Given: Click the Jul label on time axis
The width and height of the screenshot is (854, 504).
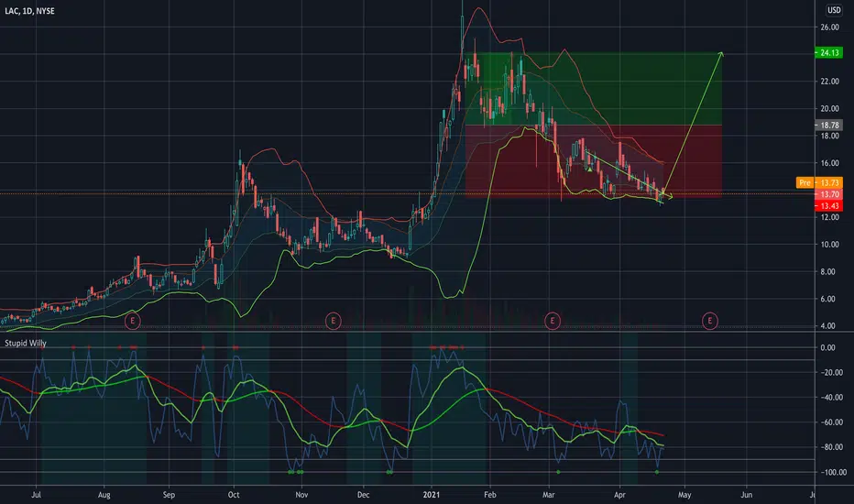Looking at the screenshot, I should coord(36,495).
